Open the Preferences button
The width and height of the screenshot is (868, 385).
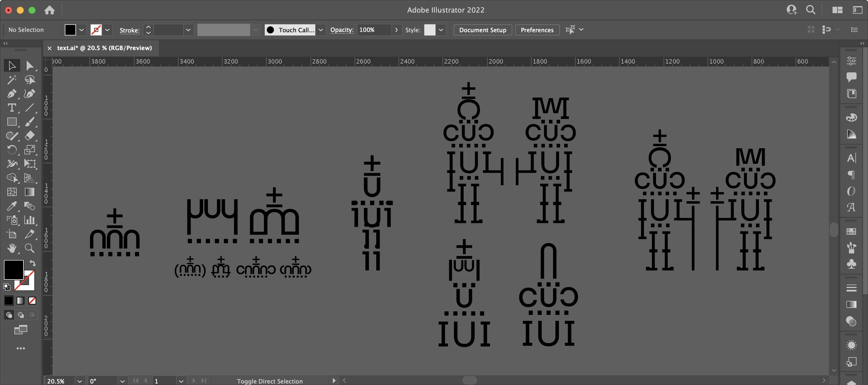[x=537, y=30]
